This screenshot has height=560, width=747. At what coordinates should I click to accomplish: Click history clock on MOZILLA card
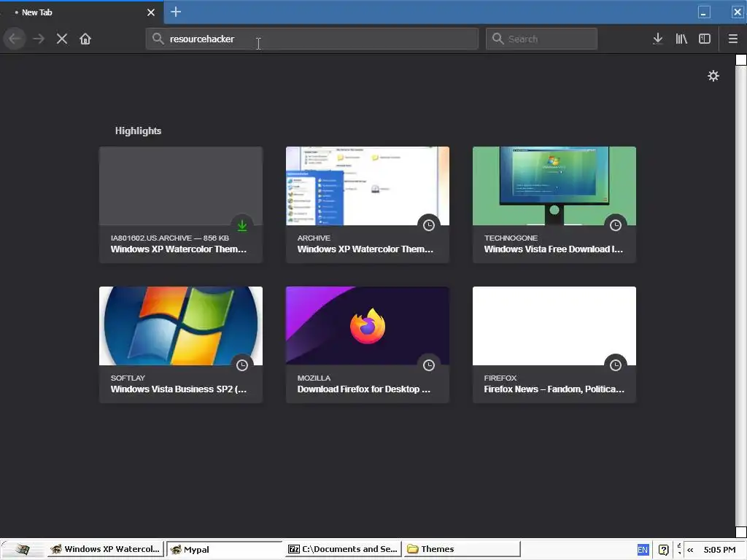[x=429, y=365]
